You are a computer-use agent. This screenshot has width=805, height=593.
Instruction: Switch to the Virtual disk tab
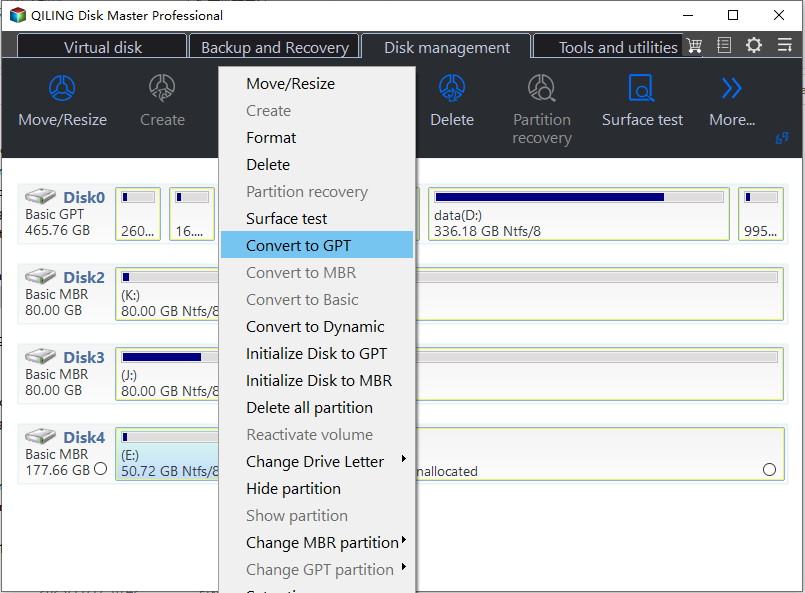[102, 47]
